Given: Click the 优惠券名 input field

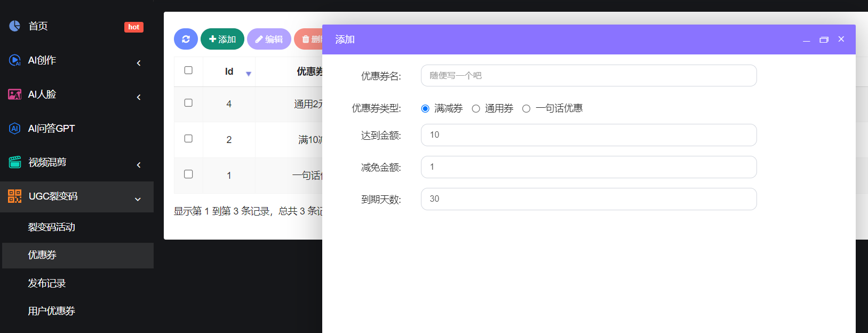Looking at the screenshot, I should coord(589,75).
